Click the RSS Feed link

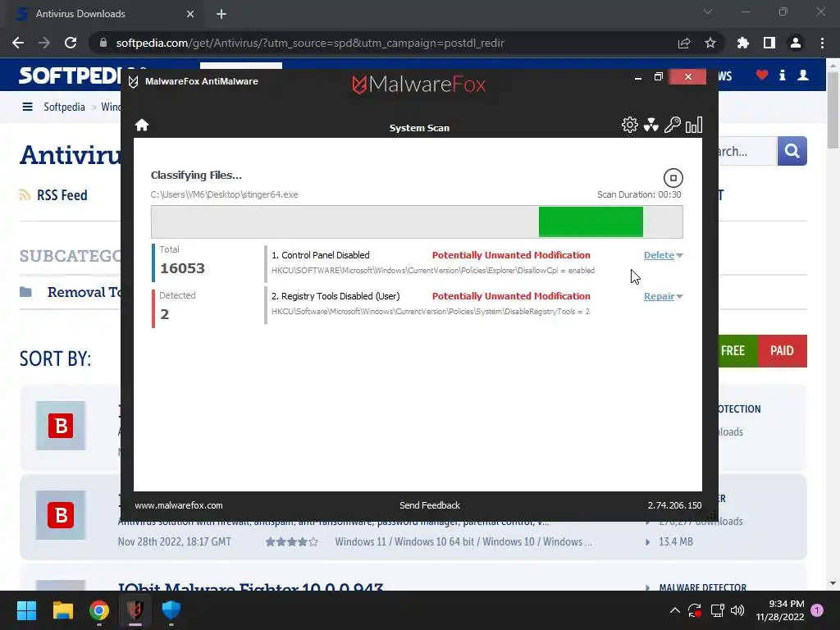click(x=62, y=195)
